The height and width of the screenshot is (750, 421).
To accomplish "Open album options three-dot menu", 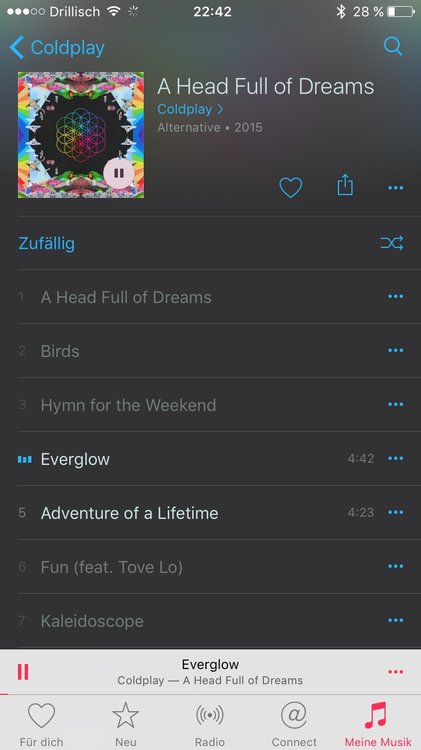I will click(x=396, y=188).
